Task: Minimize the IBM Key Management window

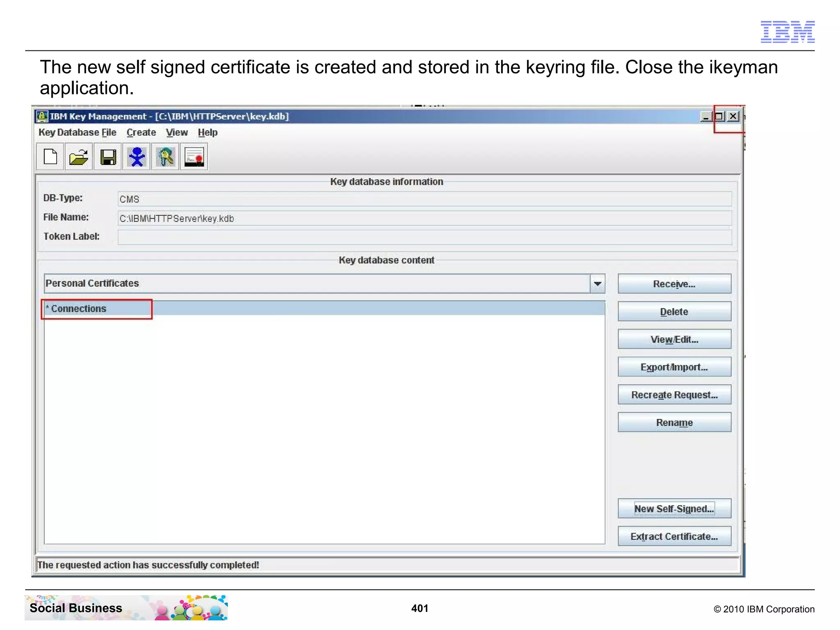Action: coord(706,116)
